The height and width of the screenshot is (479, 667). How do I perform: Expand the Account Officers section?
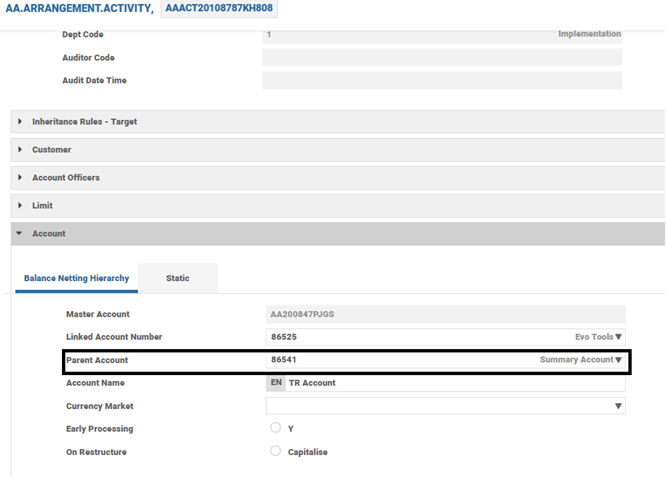click(65, 178)
